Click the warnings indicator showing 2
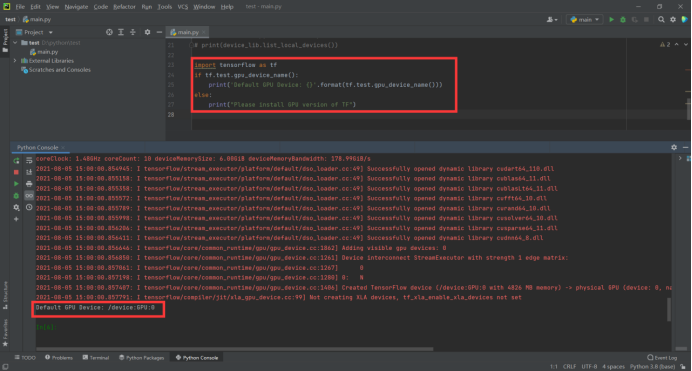The width and height of the screenshot is (692, 371). 665,45
